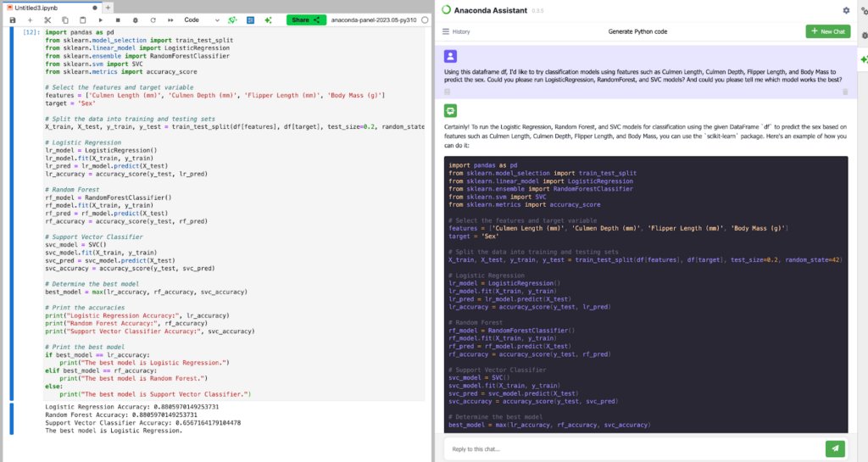
Task: Click the assistant bot avatar icon
Action: coord(450,111)
